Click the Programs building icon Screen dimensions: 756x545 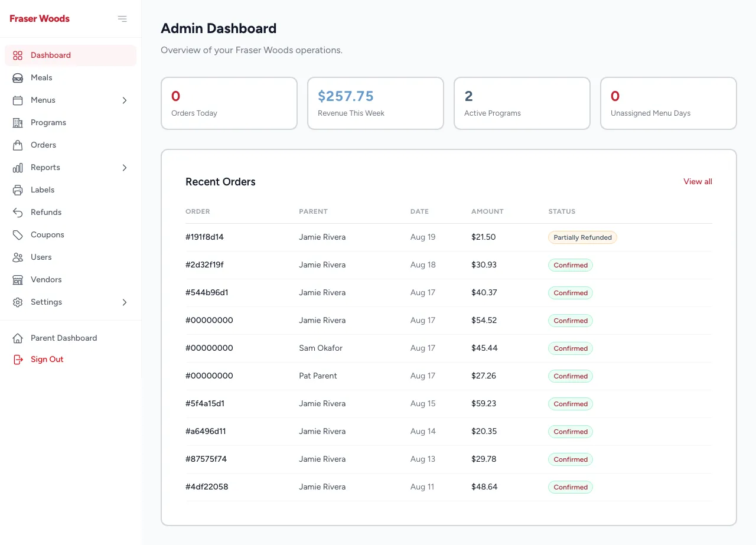click(x=18, y=123)
